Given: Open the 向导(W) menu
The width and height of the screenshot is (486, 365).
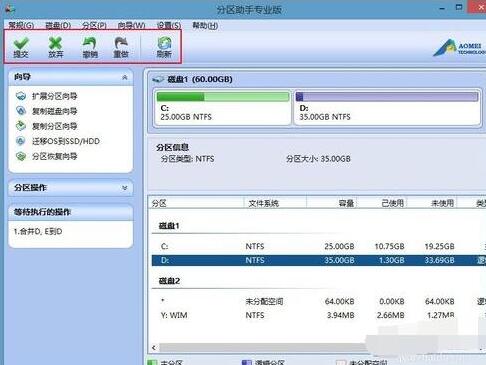Looking at the screenshot, I should click(131, 25).
